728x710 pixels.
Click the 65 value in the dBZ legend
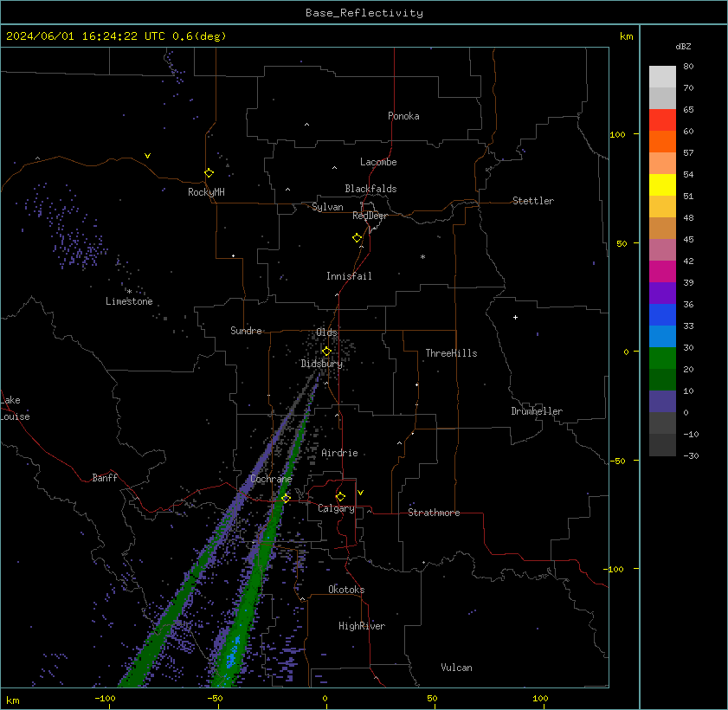coord(688,110)
